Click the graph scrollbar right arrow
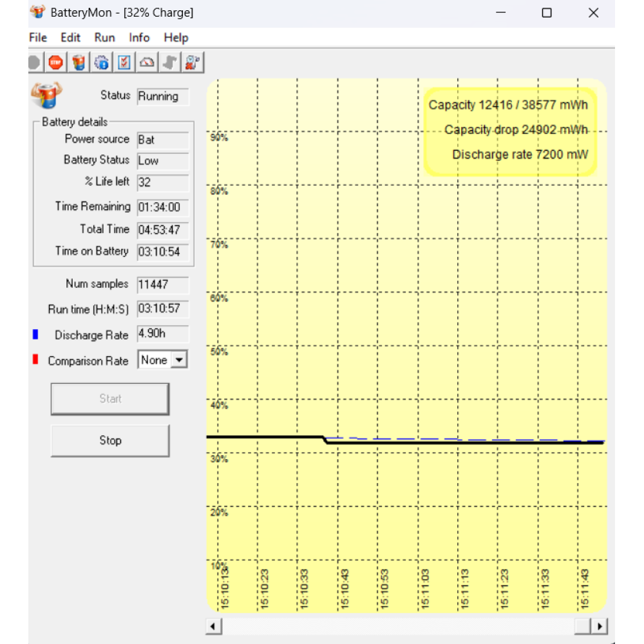This screenshot has height=644, width=644. click(x=600, y=626)
